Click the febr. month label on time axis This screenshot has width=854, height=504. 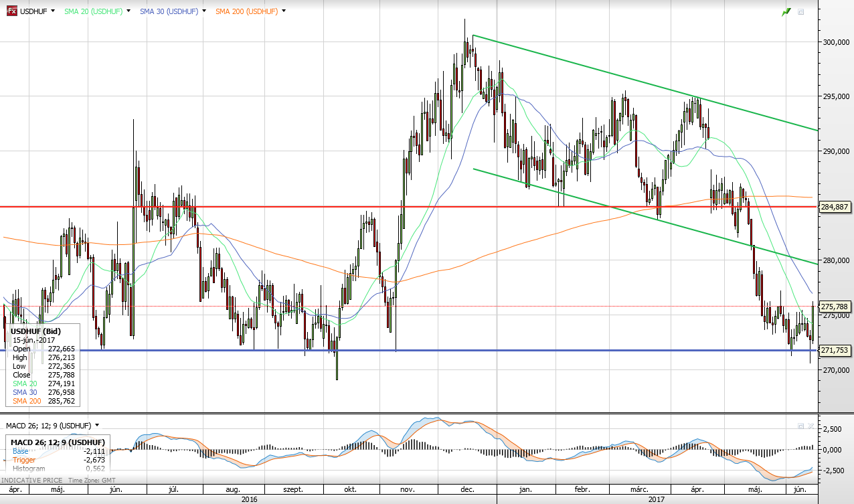(x=581, y=490)
